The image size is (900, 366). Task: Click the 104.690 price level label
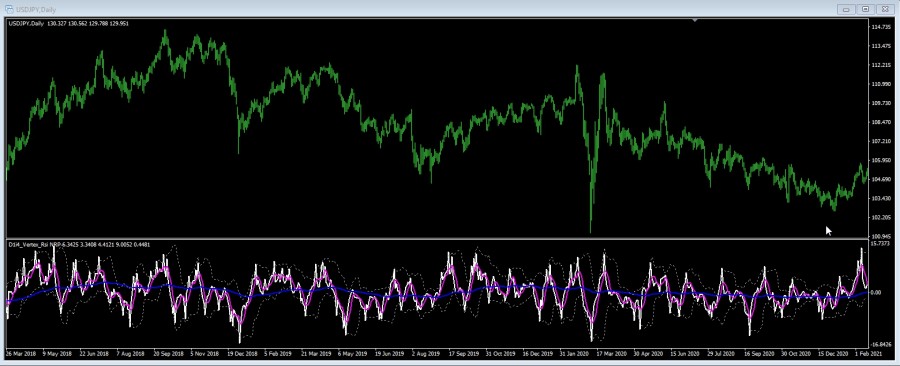tap(880, 180)
